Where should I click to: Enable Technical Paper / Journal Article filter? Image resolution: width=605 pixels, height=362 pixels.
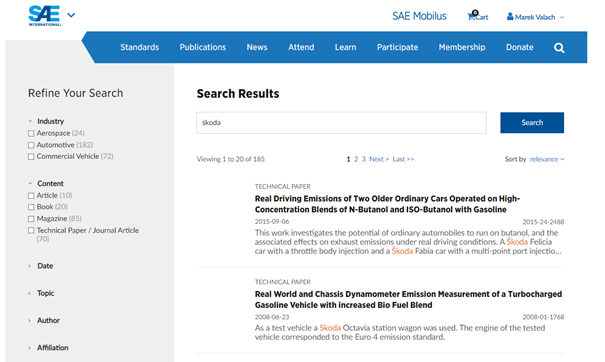31,230
